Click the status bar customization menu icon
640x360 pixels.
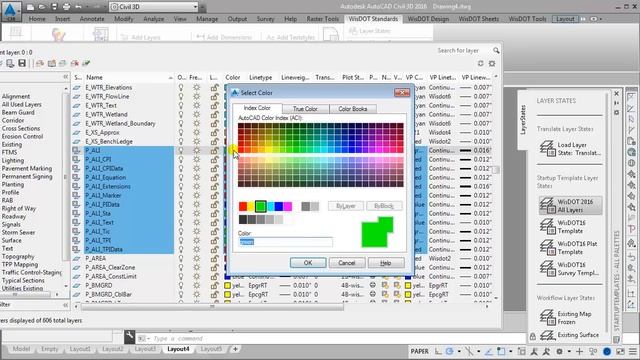point(633,351)
